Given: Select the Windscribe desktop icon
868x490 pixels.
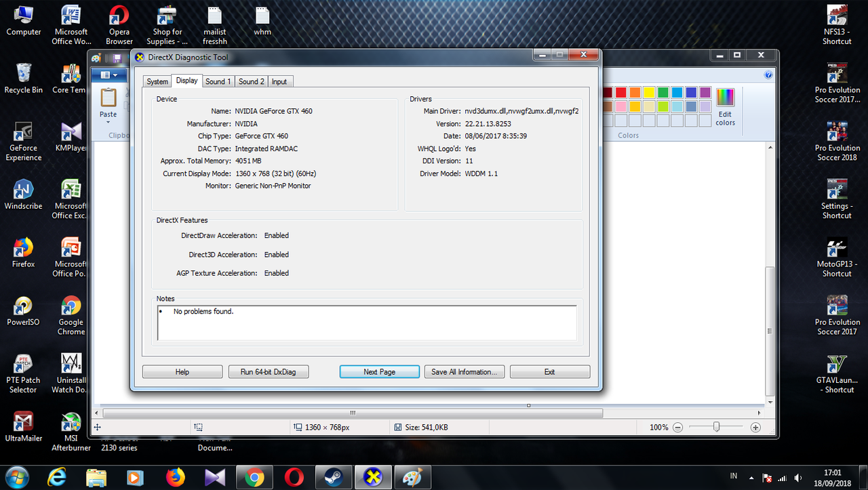Looking at the screenshot, I should tap(23, 195).
